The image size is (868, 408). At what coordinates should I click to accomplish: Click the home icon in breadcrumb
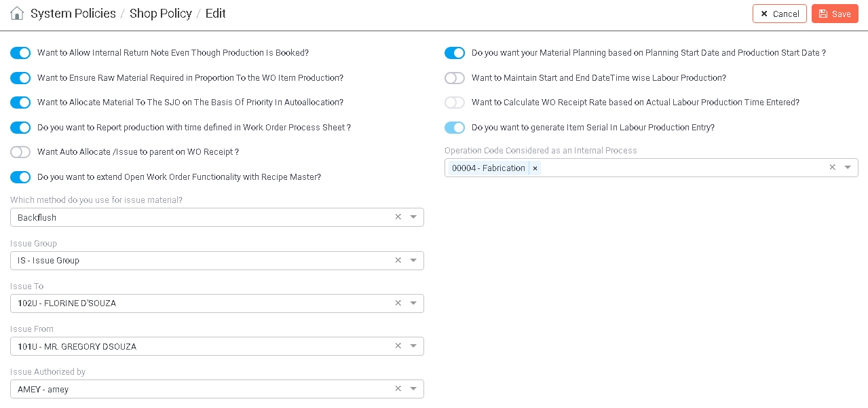[x=17, y=14]
